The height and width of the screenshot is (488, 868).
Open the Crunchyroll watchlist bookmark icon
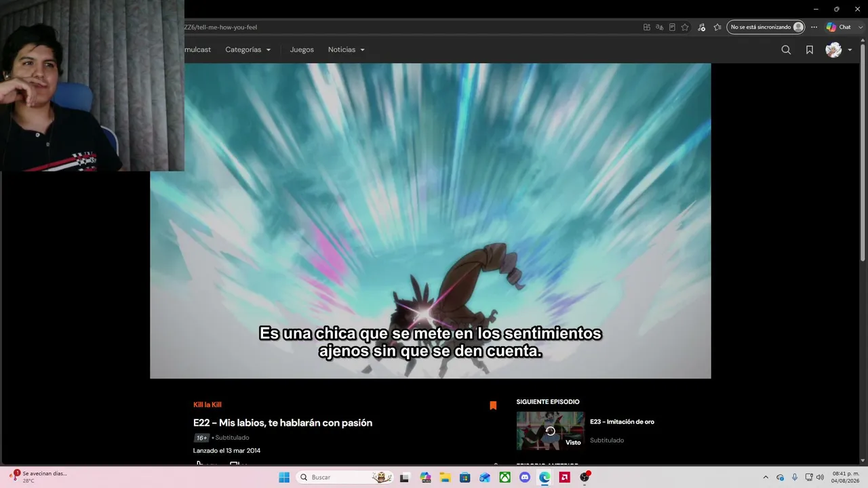tap(810, 49)
